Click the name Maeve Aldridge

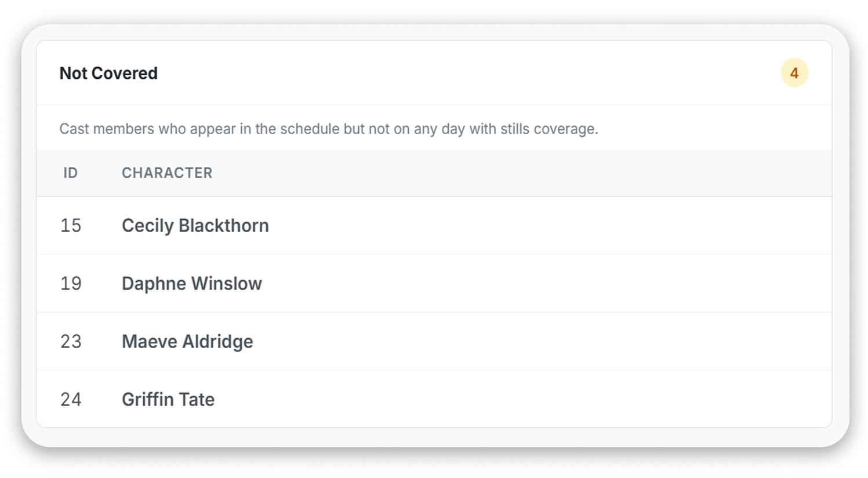click(x=187, y=342)
